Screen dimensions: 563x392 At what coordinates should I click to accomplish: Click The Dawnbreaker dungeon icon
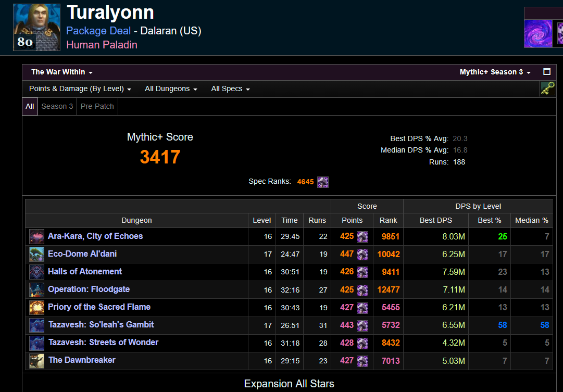(x=36, y=360)
